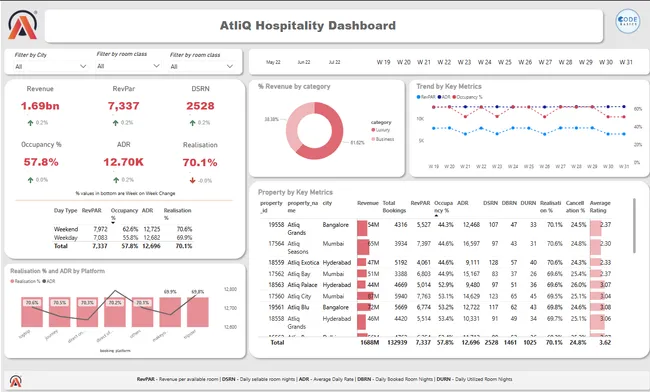Click the small AtliQ logo in footer
Screen dimensions: 650x392
16,381
